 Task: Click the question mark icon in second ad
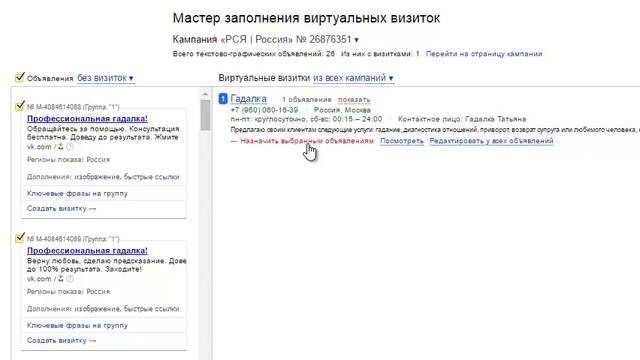pyautogui.click(x=70, y=279)
